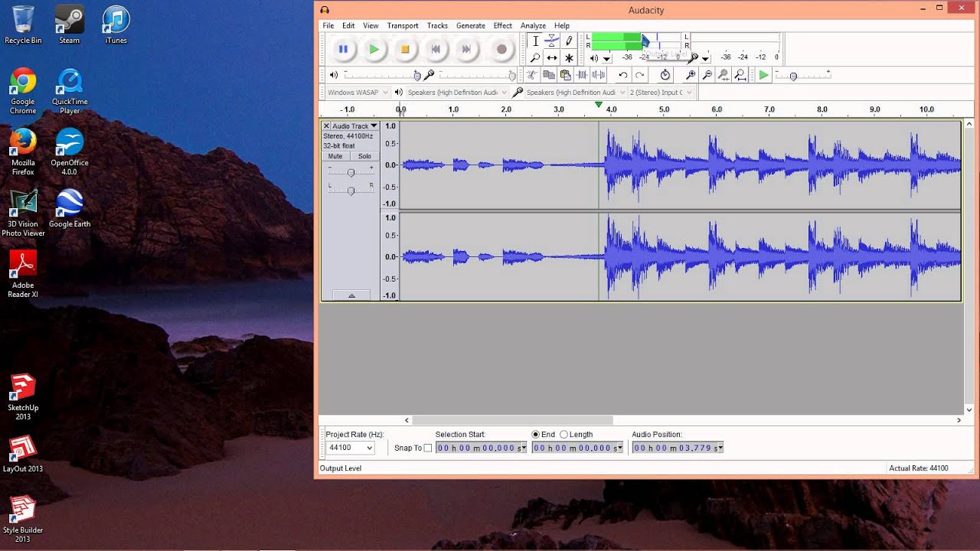This screenshot has width=980, height=551.
Task: Click the track gain slider knob
Action: click(x=351, y=172)
